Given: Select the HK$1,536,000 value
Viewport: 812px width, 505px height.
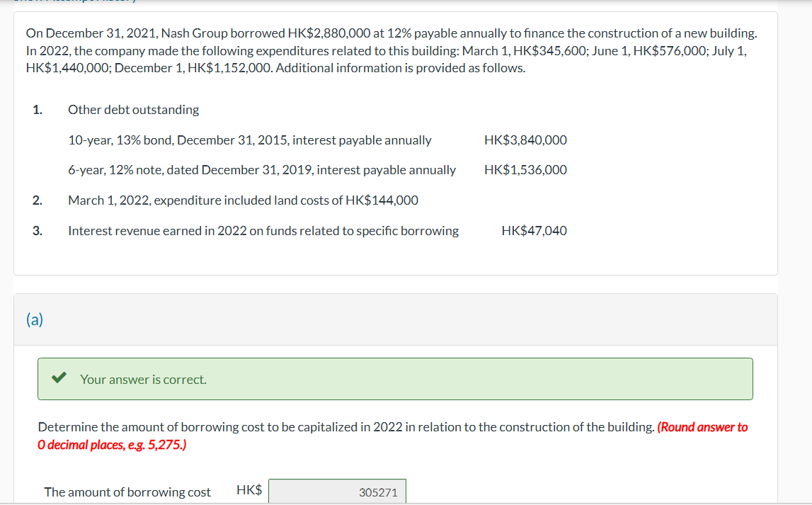Looking at the screenshot, I should [x=525, y=170].
